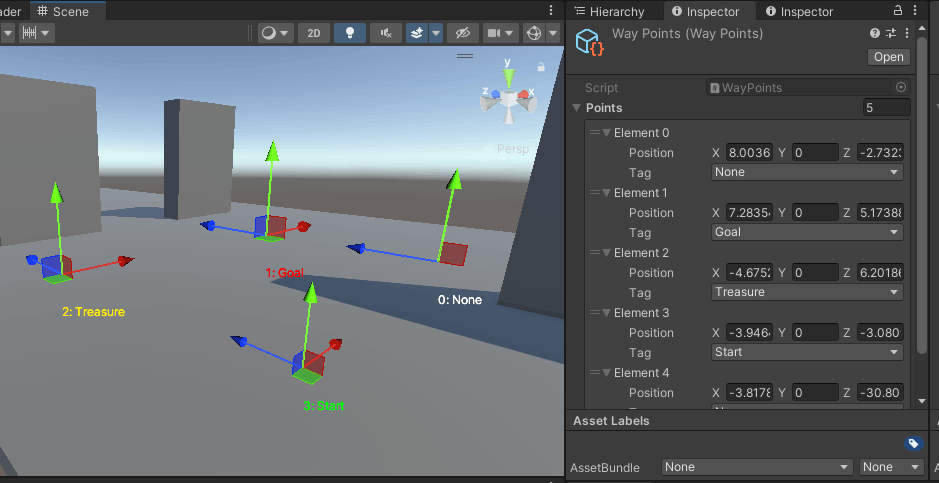Open the component help reference icon

point(875,33)
